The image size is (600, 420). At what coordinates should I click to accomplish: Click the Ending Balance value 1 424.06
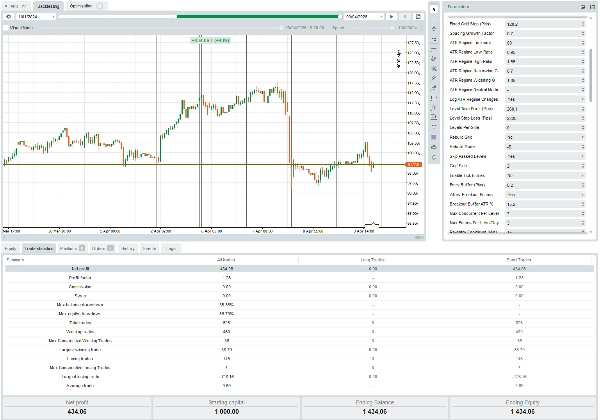click(x=375, y=412)
